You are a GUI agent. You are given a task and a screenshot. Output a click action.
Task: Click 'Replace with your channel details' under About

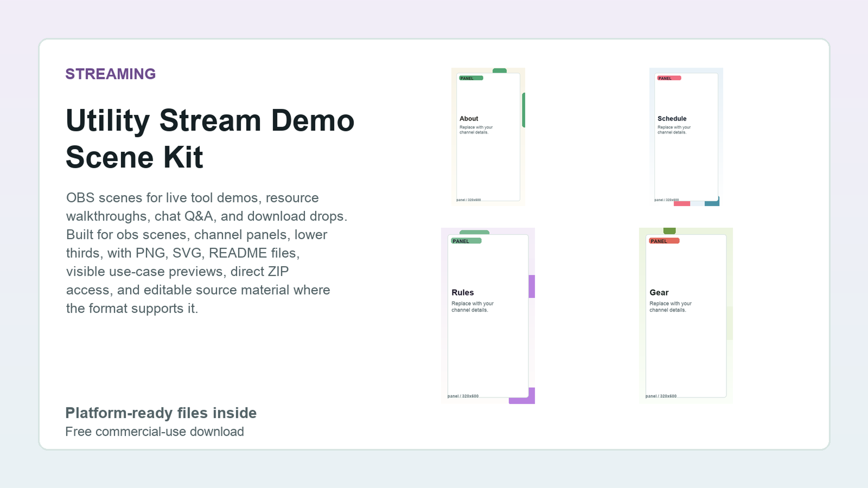click(476, 130)
